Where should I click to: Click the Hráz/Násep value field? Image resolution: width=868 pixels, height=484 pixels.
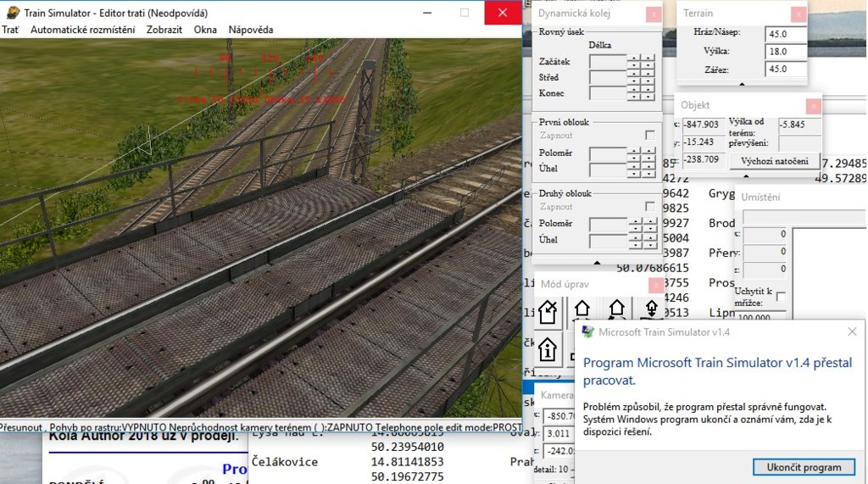click(786, 34)
